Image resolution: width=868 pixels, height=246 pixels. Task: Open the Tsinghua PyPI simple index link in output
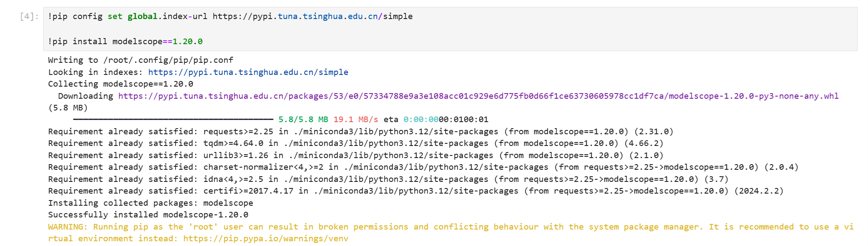coord(248,72)
